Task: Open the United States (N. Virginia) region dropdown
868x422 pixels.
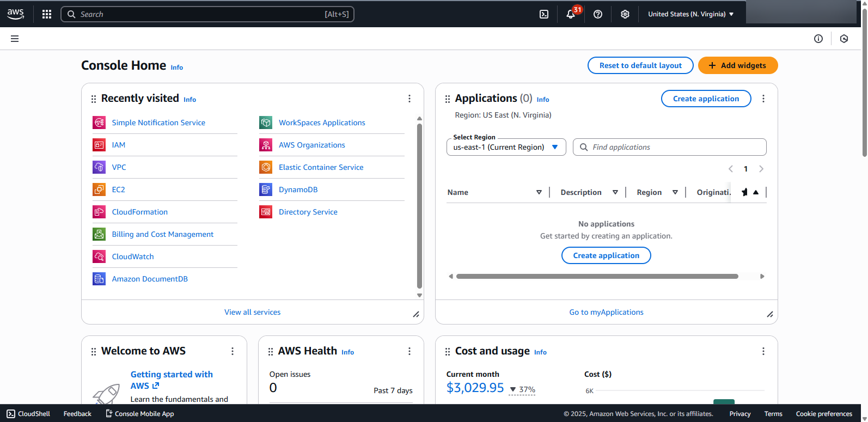Action: [690, 14]
